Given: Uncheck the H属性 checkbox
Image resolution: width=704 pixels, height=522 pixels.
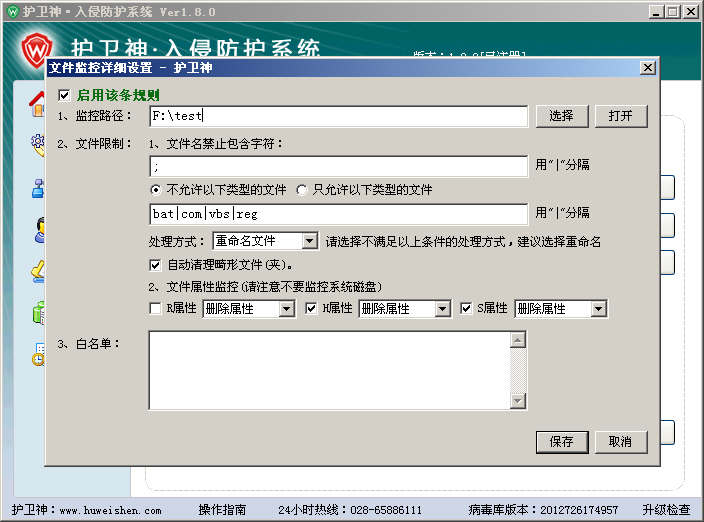Looking at the screenshot, I should (x=311, y=308).
